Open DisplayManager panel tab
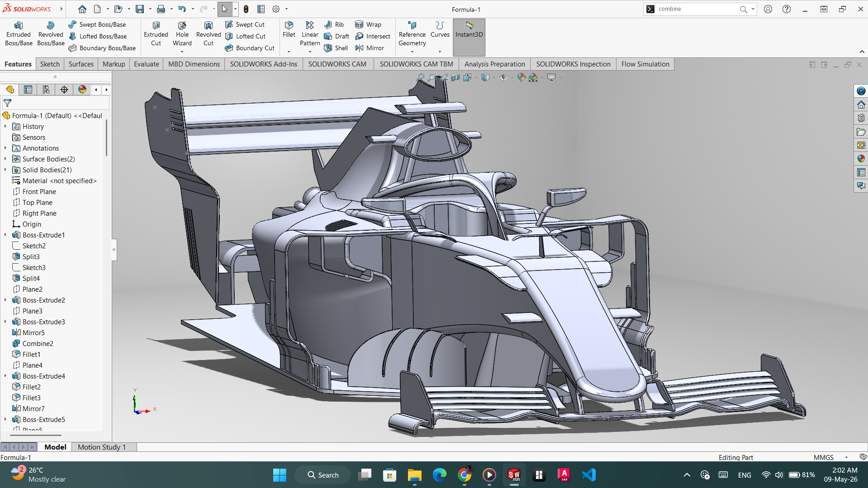Image resolution: width=868 pixels, height=488 pixels. (82, 90)
